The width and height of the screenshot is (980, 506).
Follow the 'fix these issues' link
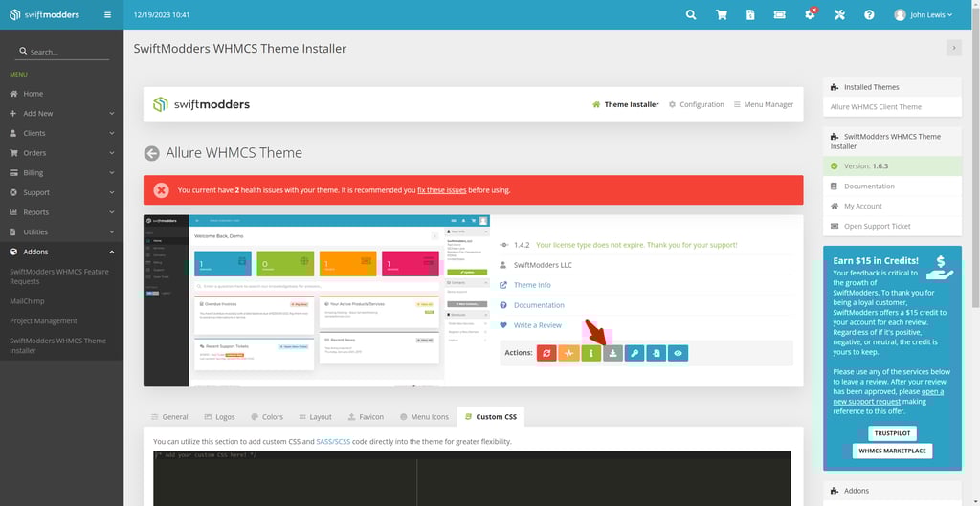pyautogui.click(x=441, y=190)
